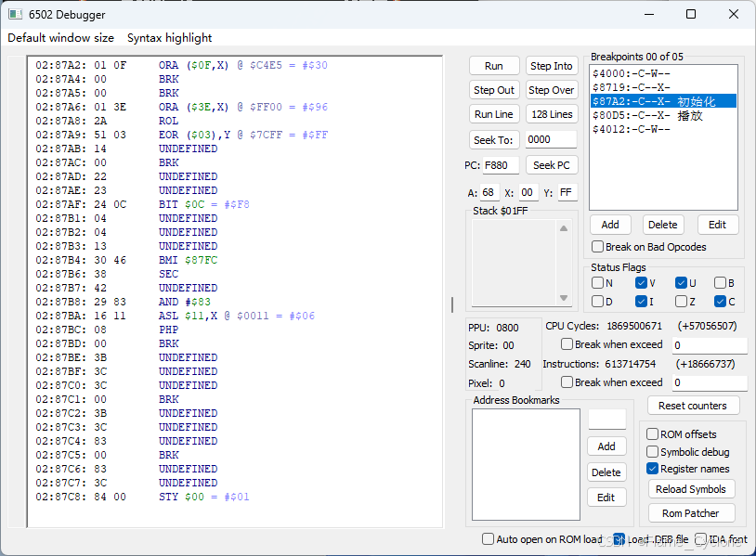The height and width of the screenshot is (556, 756).
Task: Click the Step Over button
Action: click(551, 90)
